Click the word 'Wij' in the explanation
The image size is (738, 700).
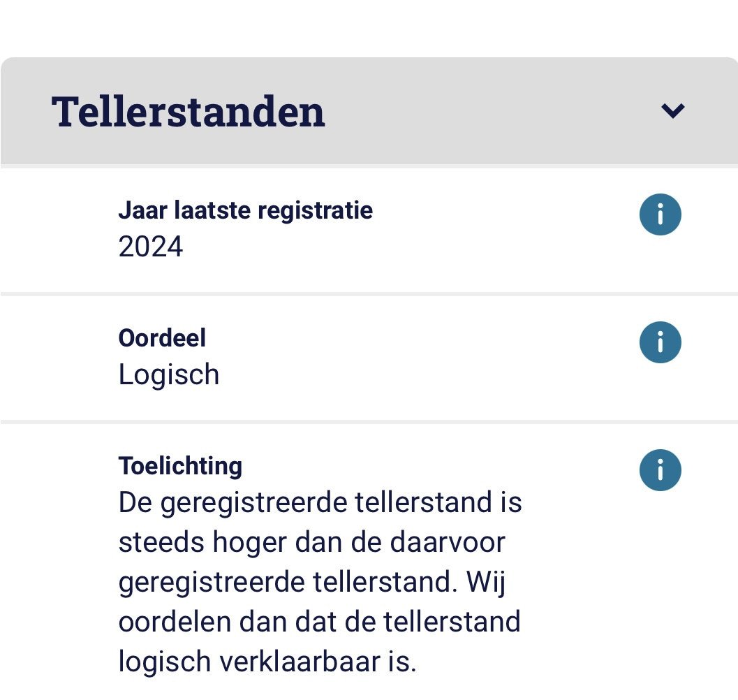coord(486,583)
